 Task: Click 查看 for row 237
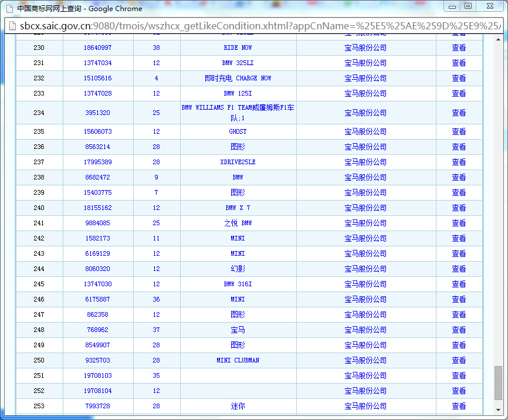click(459, 162)
